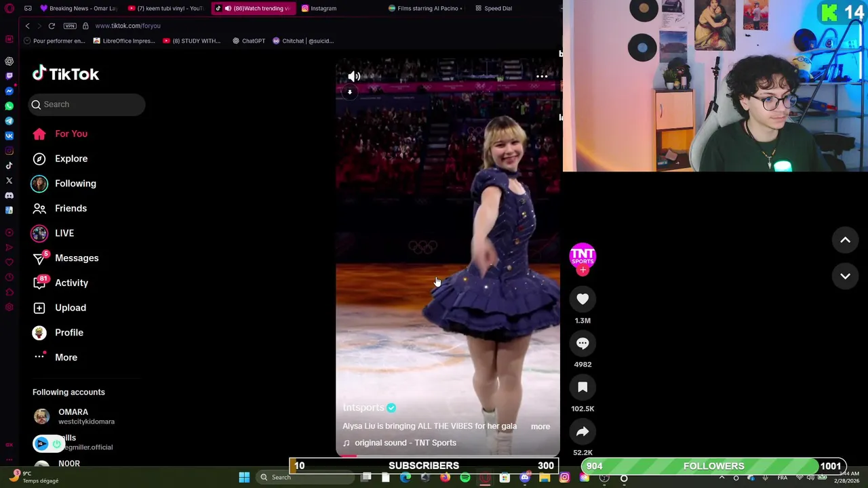Open Twitch in Opera sidebar
Viewport: 868px width, 488px height.
pyautogui.click(x=9, y=76)
